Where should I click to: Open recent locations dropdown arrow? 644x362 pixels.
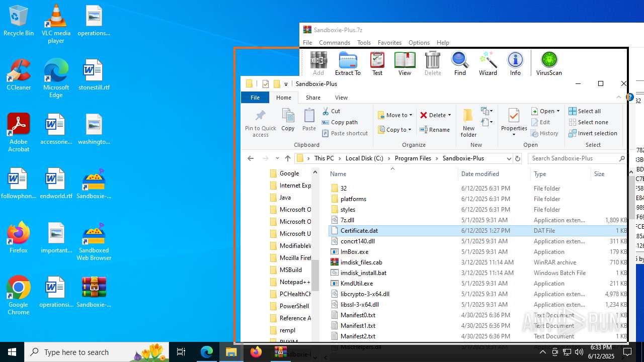click(277, 158)
